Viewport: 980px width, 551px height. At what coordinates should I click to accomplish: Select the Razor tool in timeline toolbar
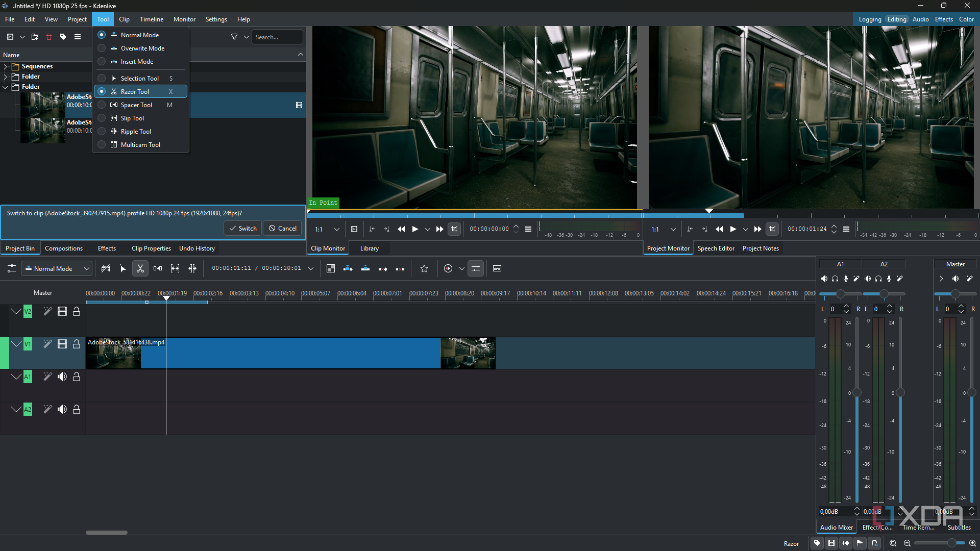click(x=140, y=268)
